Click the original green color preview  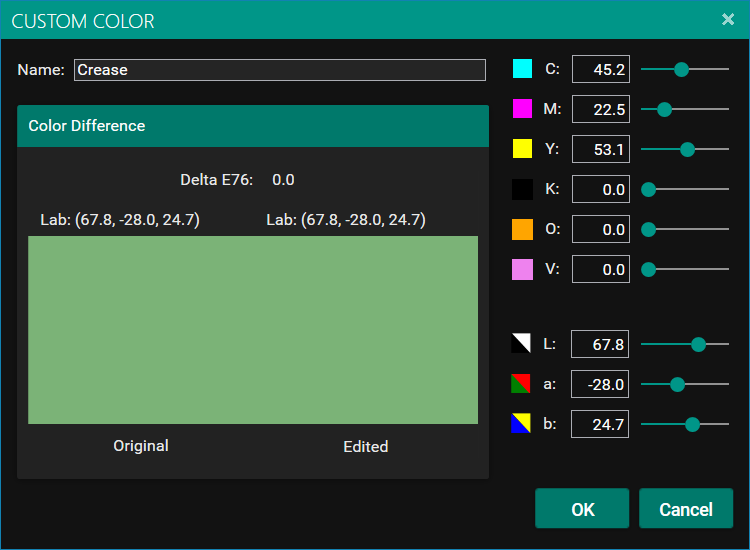[140, 330]
